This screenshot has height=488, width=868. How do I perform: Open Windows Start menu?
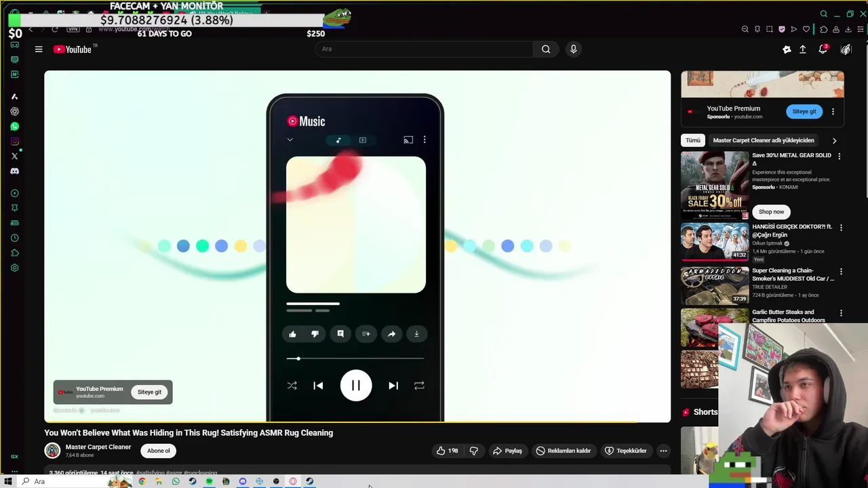point(7,481)
